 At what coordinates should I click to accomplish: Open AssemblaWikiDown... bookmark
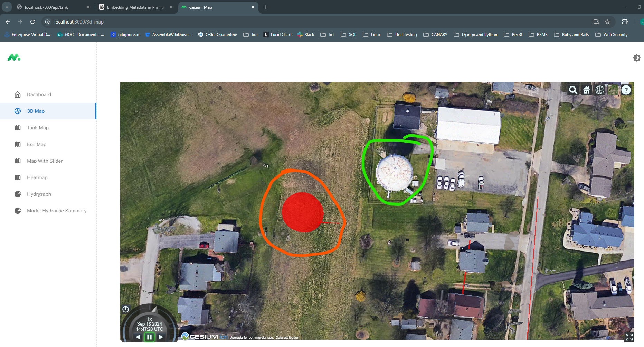(x=168, y=35)
